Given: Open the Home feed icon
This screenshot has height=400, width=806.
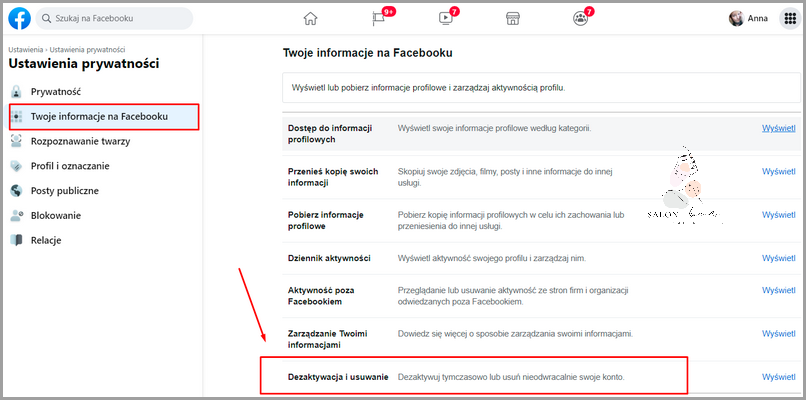Looking at the screenshot, I should point(310,19).
